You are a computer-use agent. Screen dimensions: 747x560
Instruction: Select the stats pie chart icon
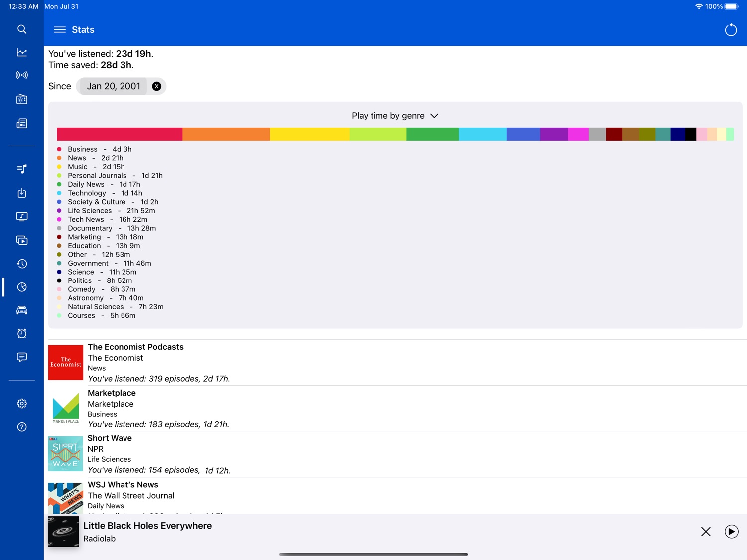(x=22, y=287)
